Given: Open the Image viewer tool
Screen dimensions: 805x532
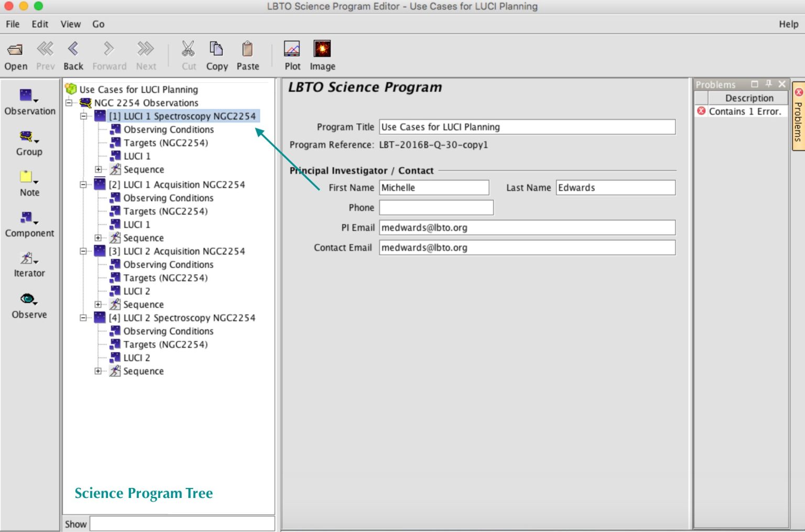Looking at the screenshot, I should point(322,49).
